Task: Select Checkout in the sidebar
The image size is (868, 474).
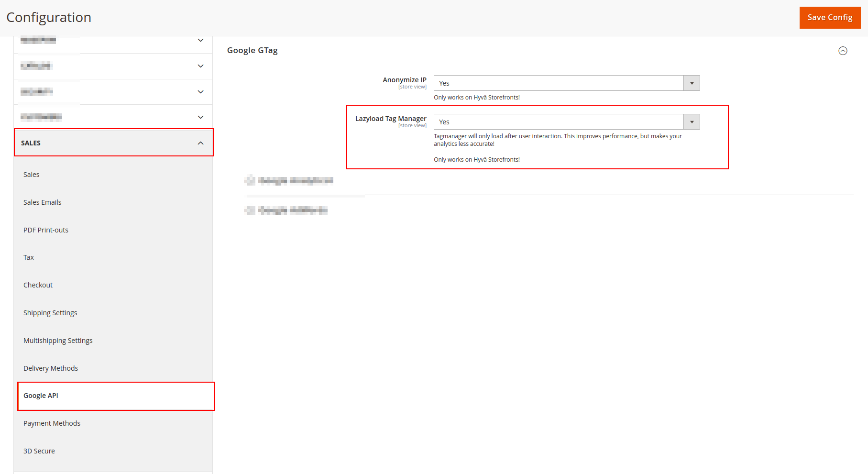Action: (x=38, y=285)
